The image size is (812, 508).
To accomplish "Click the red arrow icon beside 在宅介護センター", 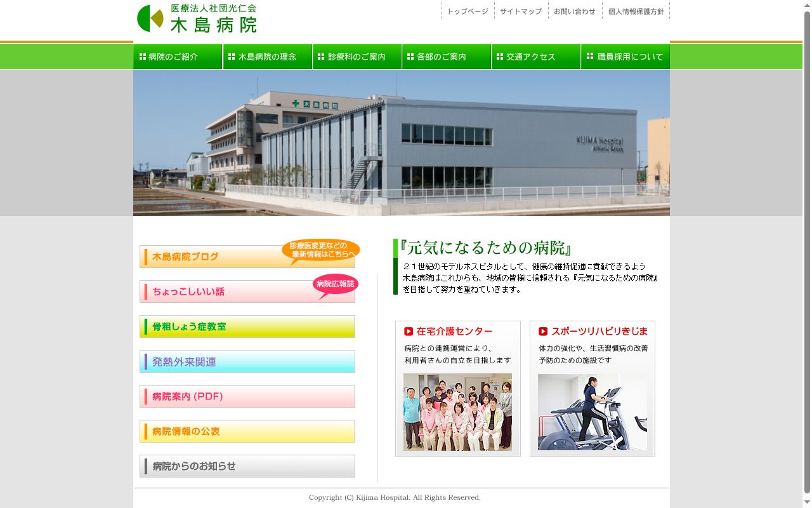I will click(x=409, y=331).
